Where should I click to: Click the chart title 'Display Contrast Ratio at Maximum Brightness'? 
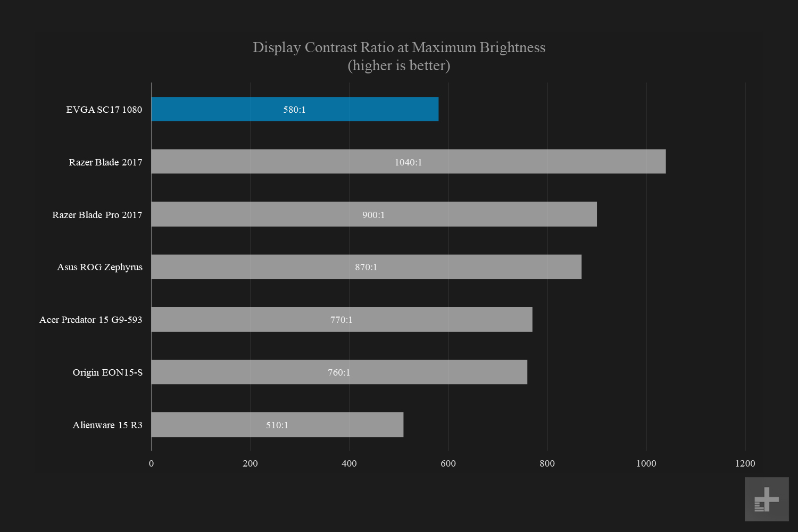[399, 47]
